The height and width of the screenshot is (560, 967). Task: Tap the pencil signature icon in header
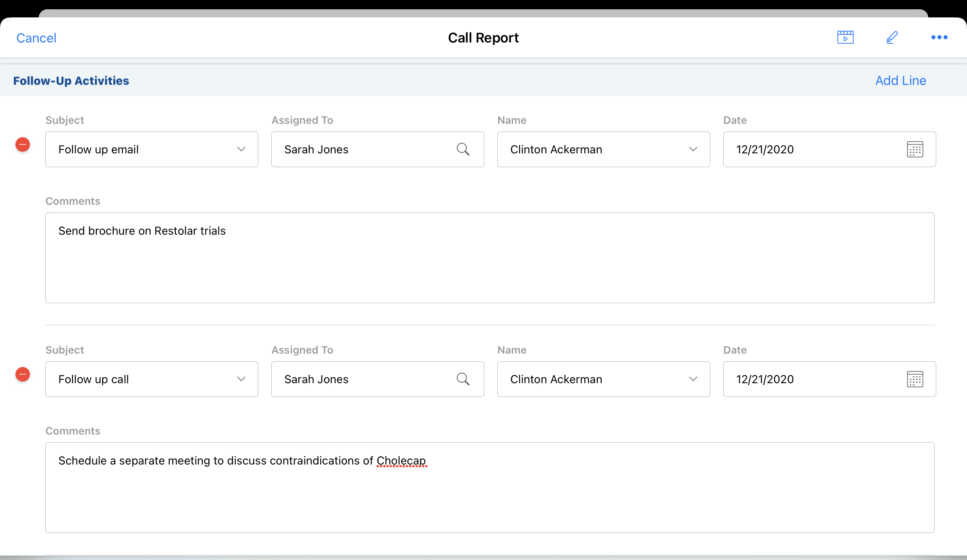(892, 38)
